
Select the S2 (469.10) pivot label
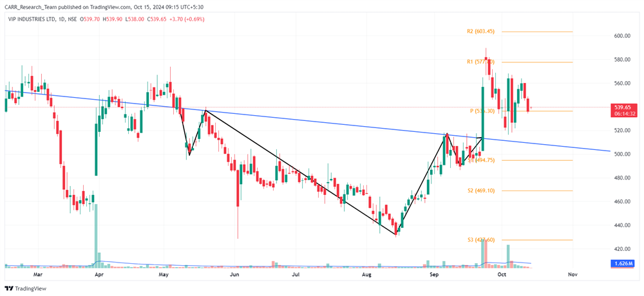tap(481, 190)
